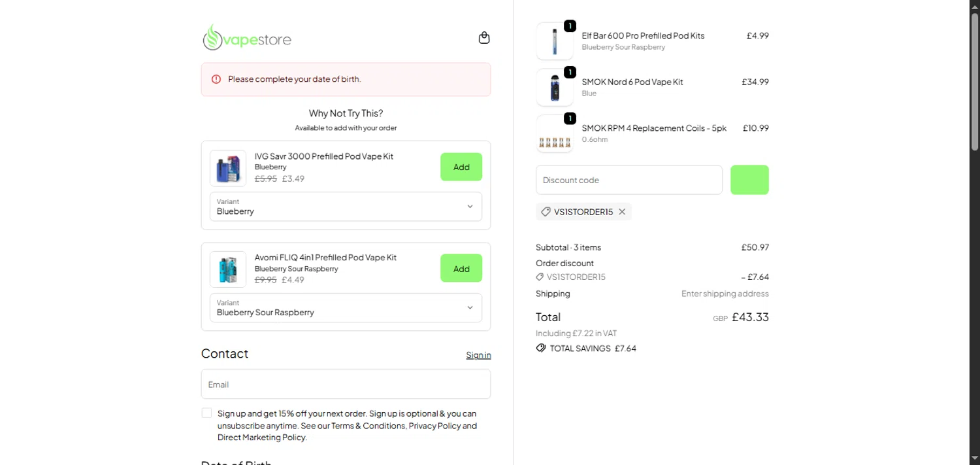Click the £43.33 total amount
Screen dimensions: 980x465
point(750,317)
